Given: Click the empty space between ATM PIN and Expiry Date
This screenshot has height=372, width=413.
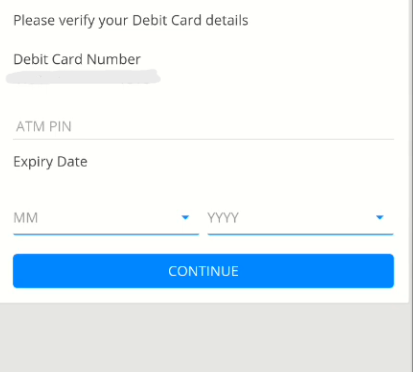Looking at the screenshot, I should [x=203, y=147].
